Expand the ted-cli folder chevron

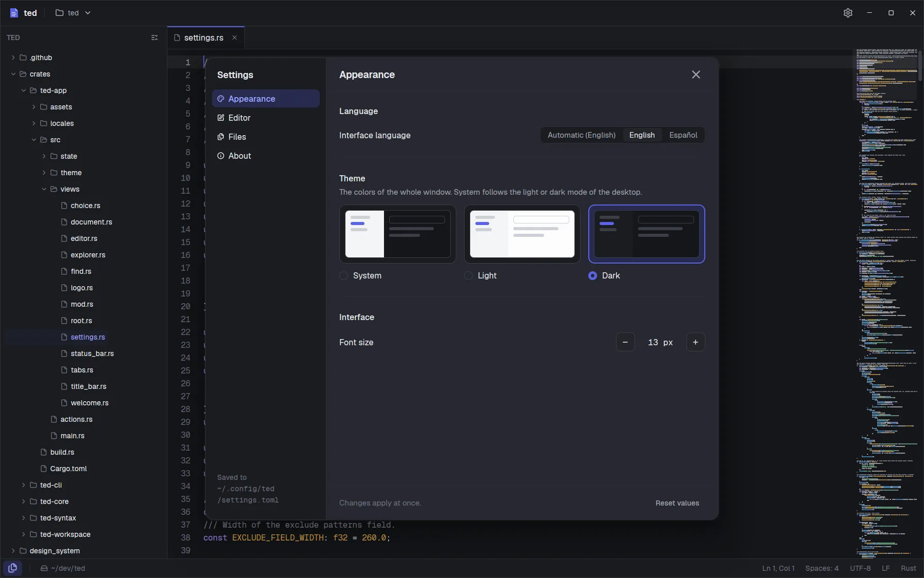click(24, 485)
